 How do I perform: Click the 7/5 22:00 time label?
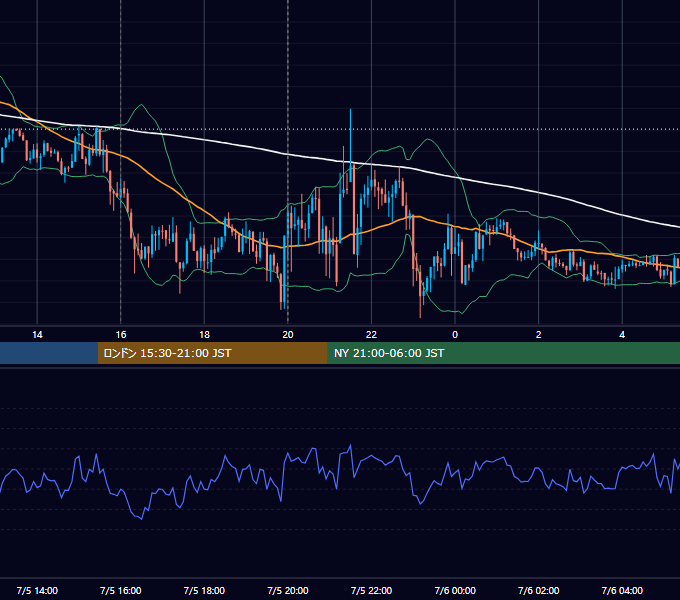click(371, 590)
